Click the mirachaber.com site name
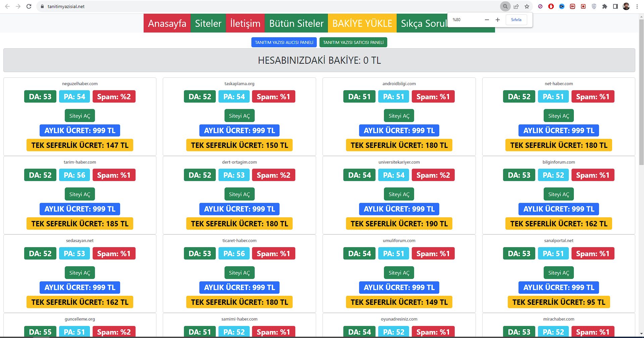 click(x=559, y=319)
